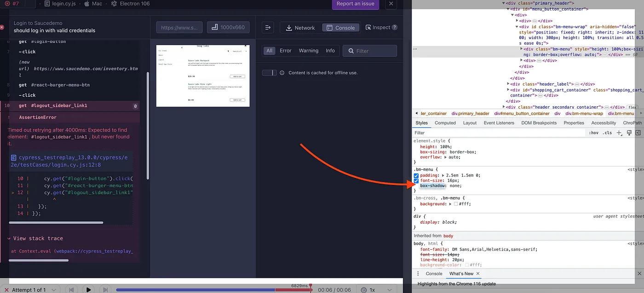Click the toggle computed sidebar icon
644x293 pixels.
pyautogui.click(x=638, y=133)
